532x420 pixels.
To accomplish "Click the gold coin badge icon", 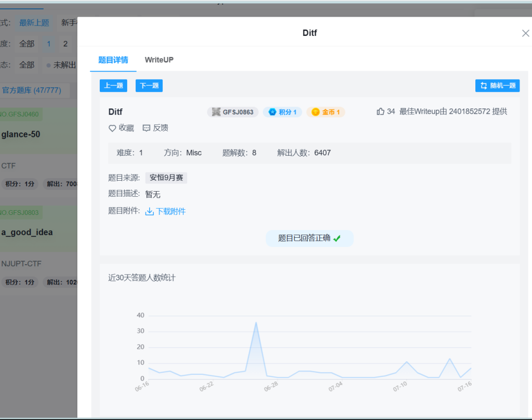I will point(315,112).
